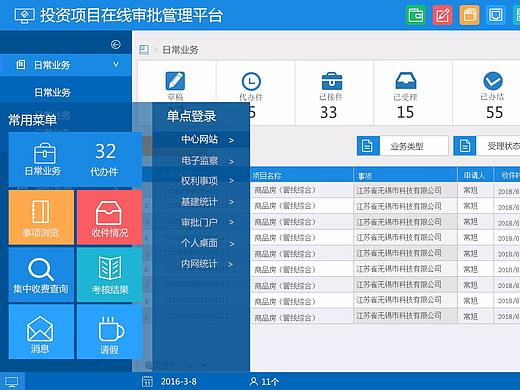Click document icon beside 受理状态
Screen dimensions: 520x390
coord(465,146)
